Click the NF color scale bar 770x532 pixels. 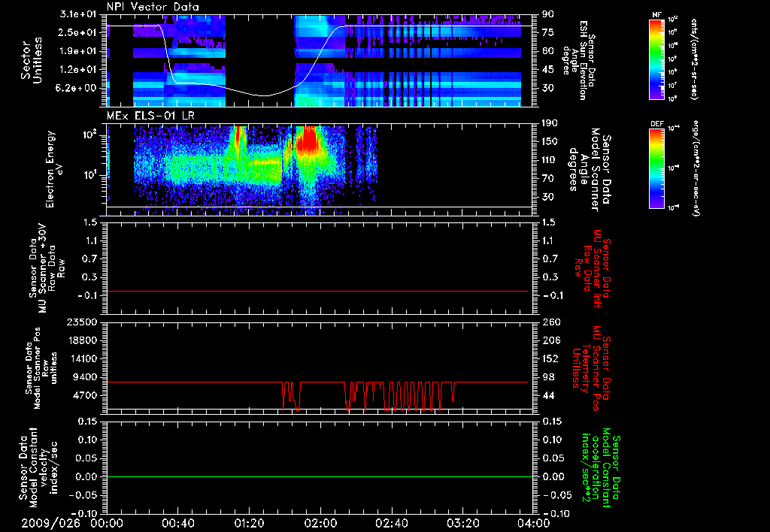[x=656, y=59]
